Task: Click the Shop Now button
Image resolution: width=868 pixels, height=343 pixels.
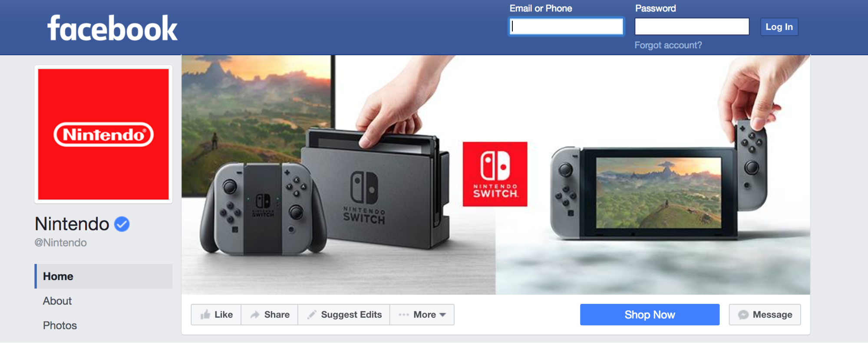Action: point(650,315)
